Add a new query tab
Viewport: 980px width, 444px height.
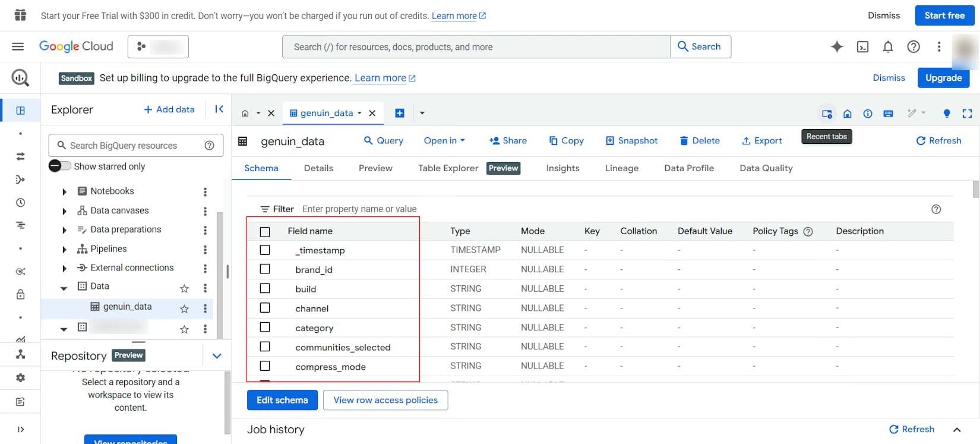[x=400, y=113]
